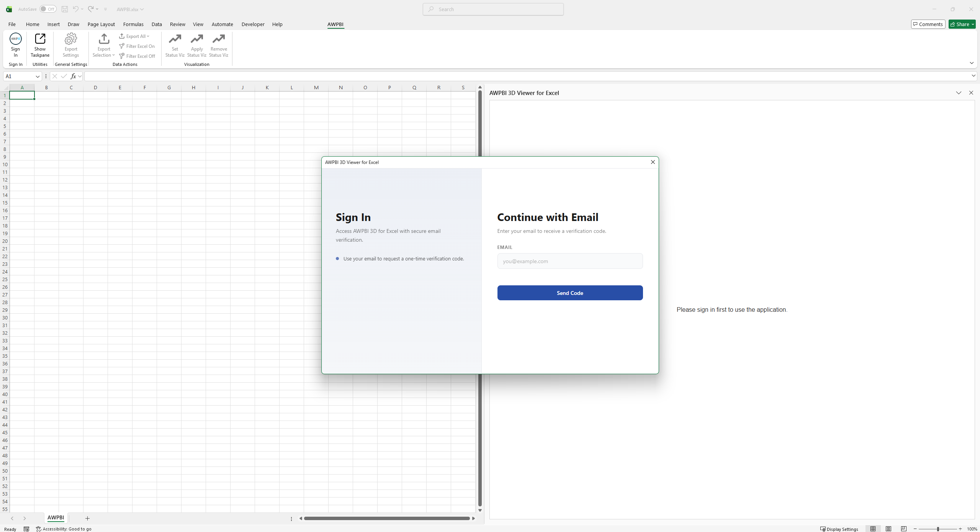980x532 pixels.
Task: Click the Search box in title bar
Action: point(493,9)
